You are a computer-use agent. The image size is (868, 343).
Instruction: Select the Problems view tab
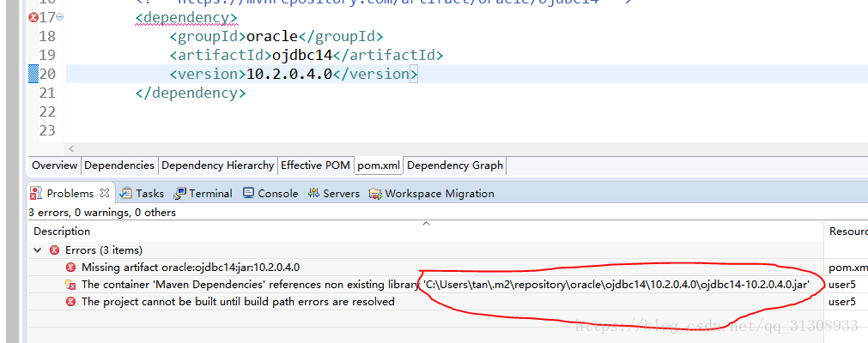tap(70, 194)
